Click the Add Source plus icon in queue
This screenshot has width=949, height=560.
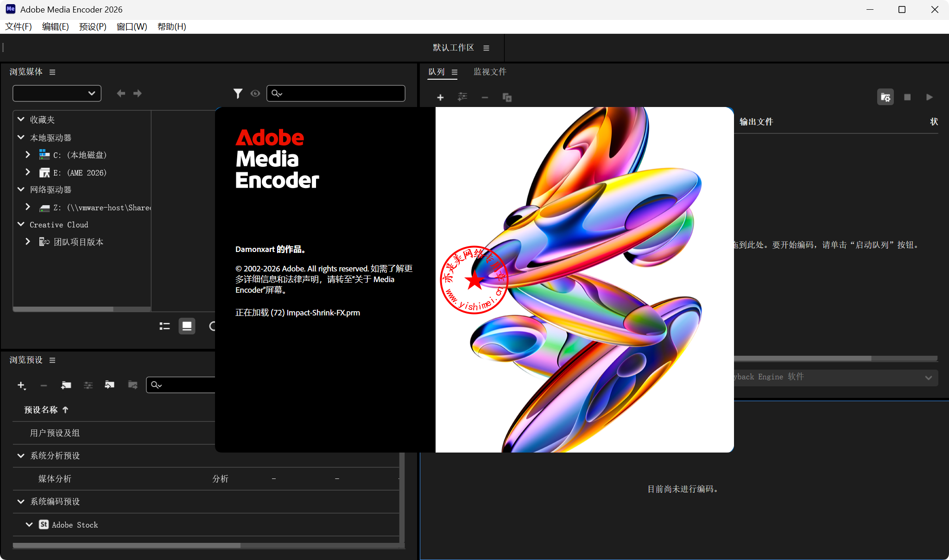point(440,97)
